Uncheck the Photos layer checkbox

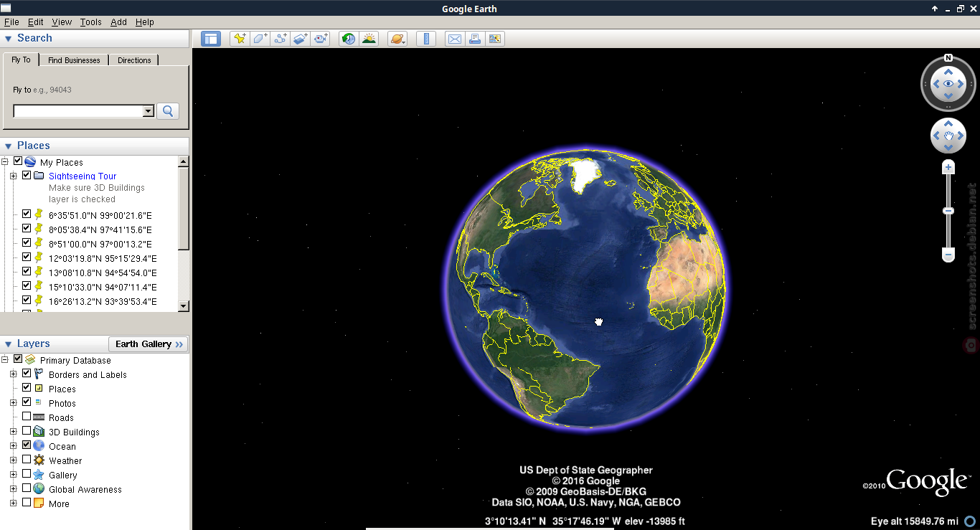pos(27,402)
